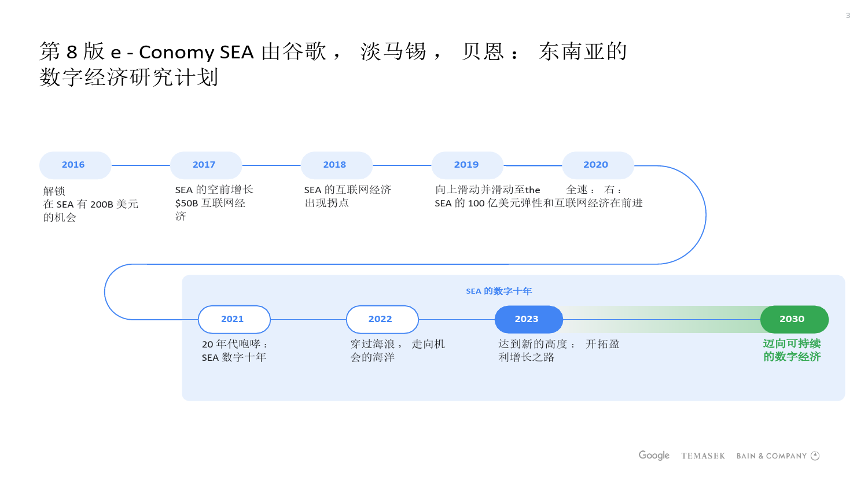Screen dimensions: 868x488
Task: Click the text 利增长之路
Action: pyautogui.click(x=527, y=357)
